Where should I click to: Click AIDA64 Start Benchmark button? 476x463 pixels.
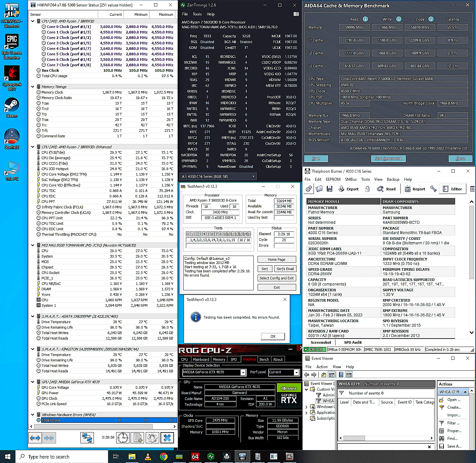coord(388,159)
